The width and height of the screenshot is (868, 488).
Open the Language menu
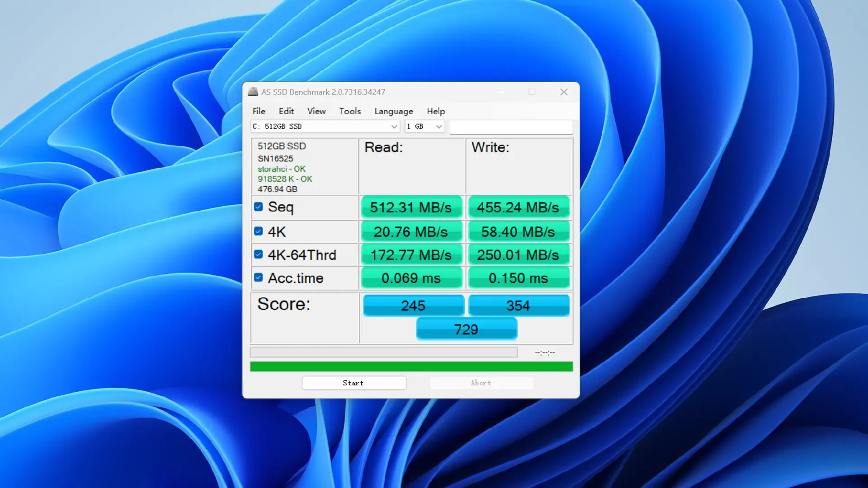tap(394, 111)
